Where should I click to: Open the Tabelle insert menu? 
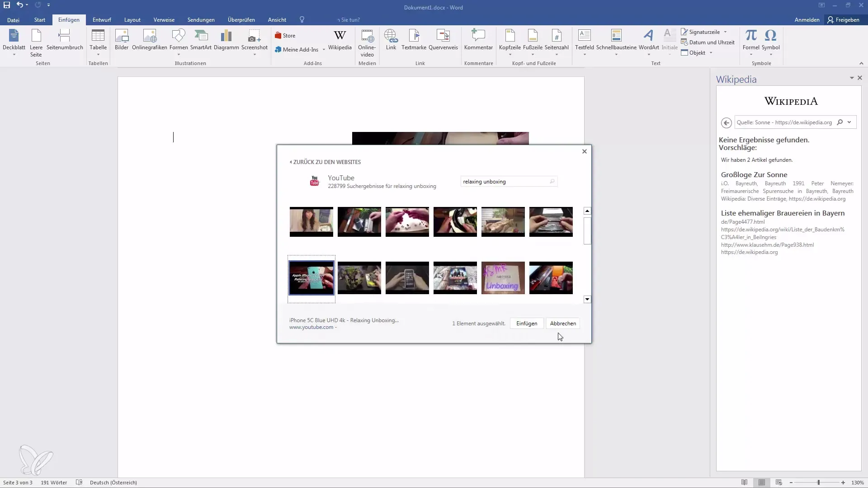pyautogui.click(x=98, y=43)
